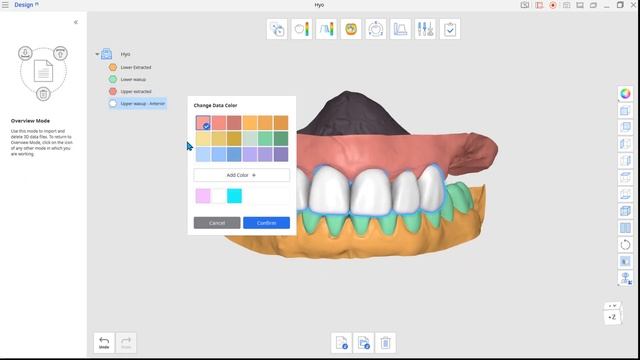
Task: Select Lower Extracted data item
Action: (136, 67)
